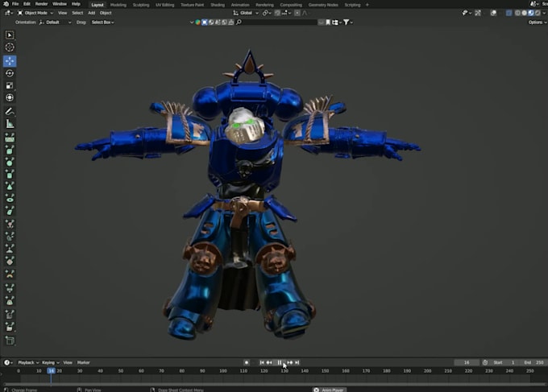Open the viewport Select menu

pos(77,13)
